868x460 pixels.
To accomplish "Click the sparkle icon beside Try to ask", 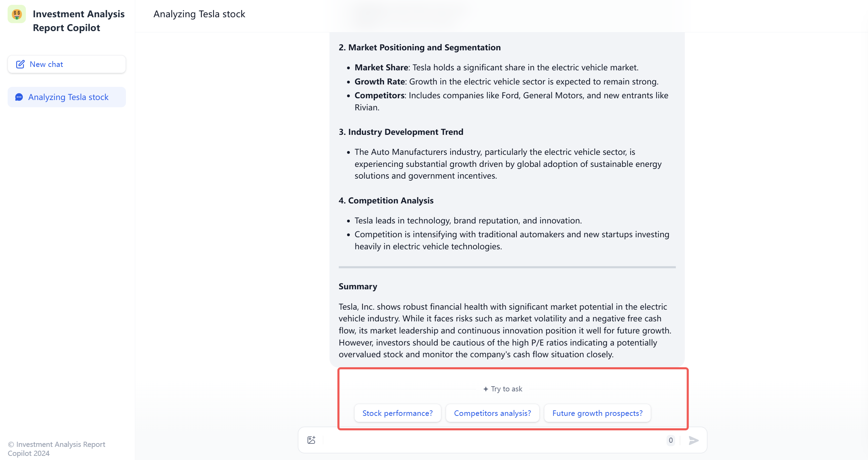I will point(486,389).
